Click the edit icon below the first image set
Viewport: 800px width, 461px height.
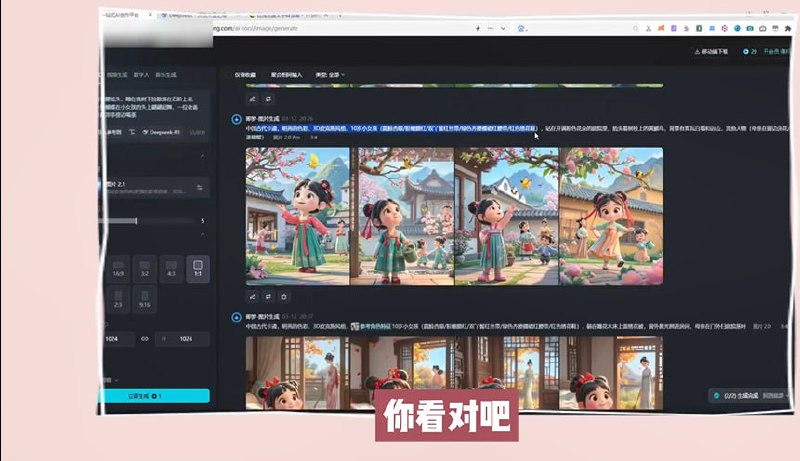tap(251, 296)
